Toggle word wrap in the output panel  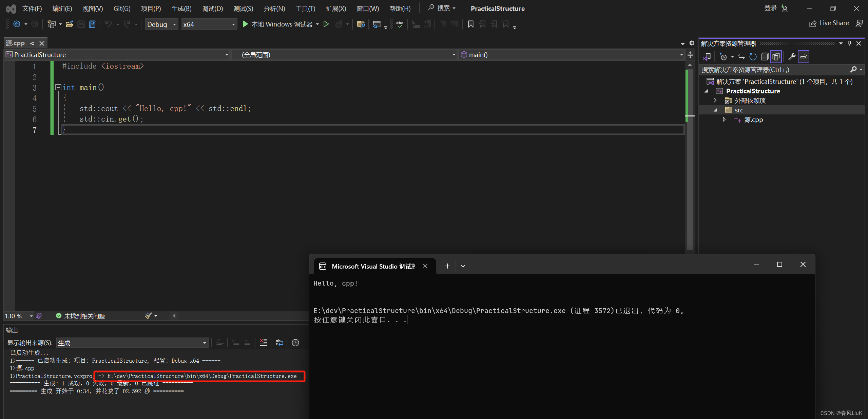(x=279, y=343)
